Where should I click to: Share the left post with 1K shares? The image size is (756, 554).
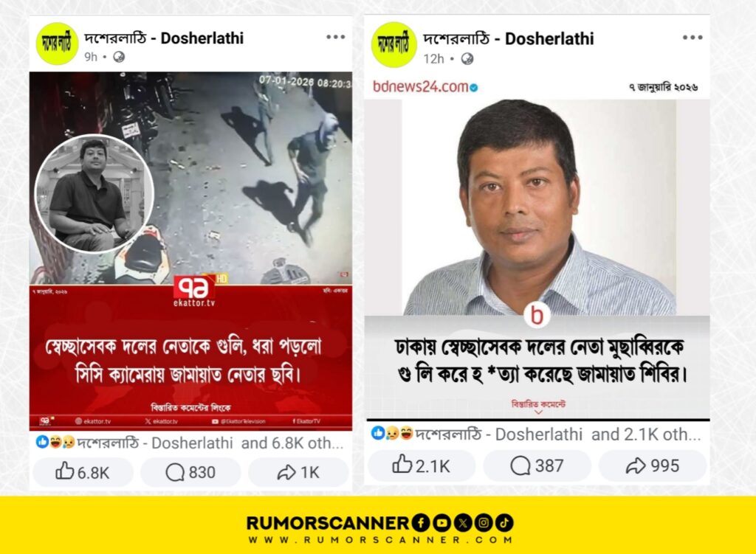coord(298,472)
